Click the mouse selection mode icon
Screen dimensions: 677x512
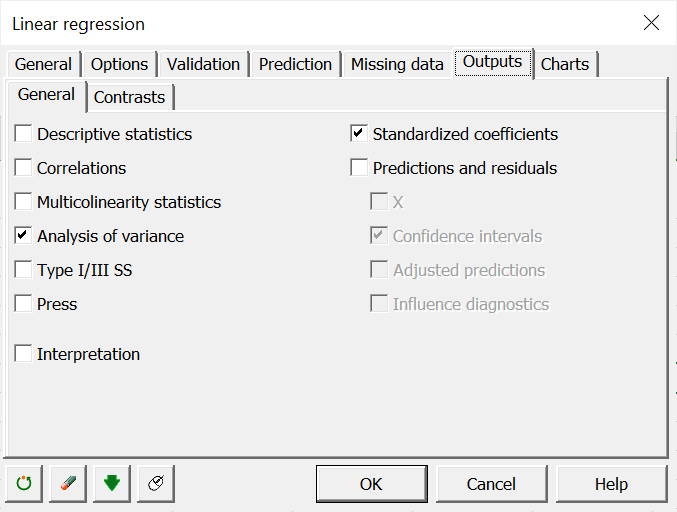pyautogui.click(x=156, y=484)
